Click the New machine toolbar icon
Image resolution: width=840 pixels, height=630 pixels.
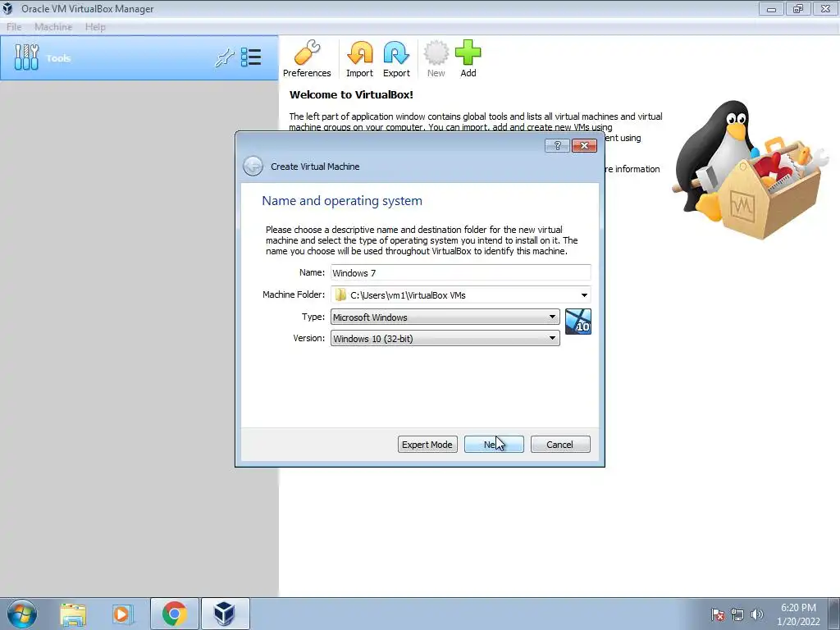(436, 59)
